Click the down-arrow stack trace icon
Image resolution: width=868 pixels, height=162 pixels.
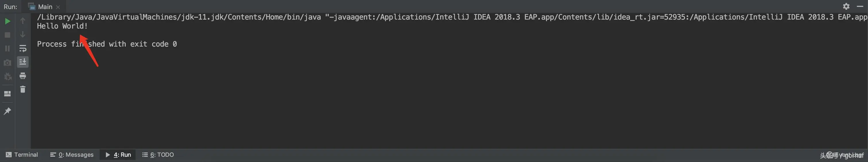click(x=23, y=34)
